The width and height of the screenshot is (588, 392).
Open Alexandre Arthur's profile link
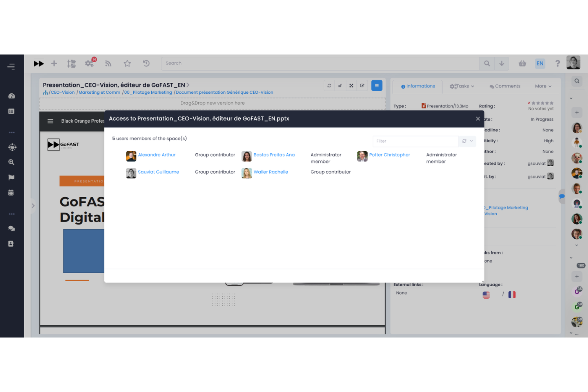[x=156, y=155]
